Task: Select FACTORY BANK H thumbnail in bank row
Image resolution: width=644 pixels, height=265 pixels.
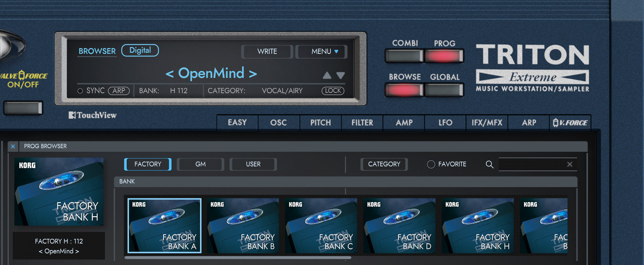Action: (x=478, y=225)
